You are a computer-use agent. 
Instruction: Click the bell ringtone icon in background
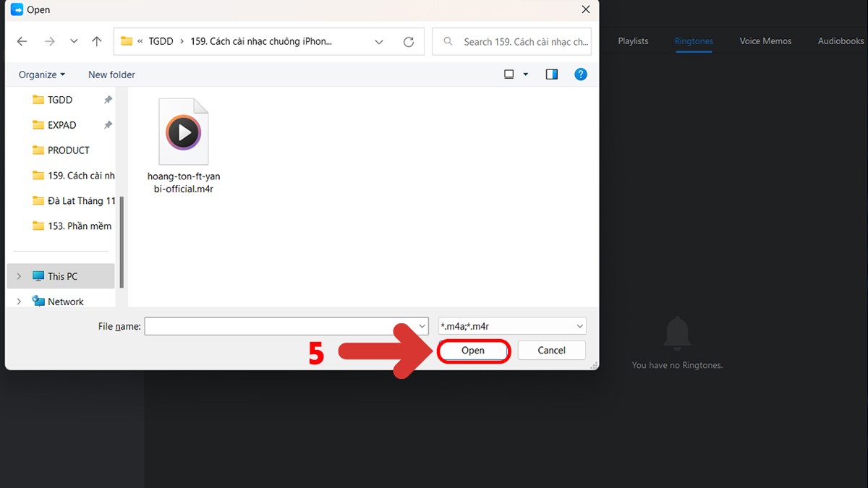678,333
